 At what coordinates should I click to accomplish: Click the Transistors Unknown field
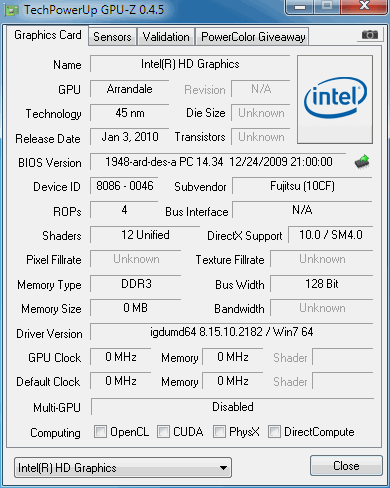[261, 137]
